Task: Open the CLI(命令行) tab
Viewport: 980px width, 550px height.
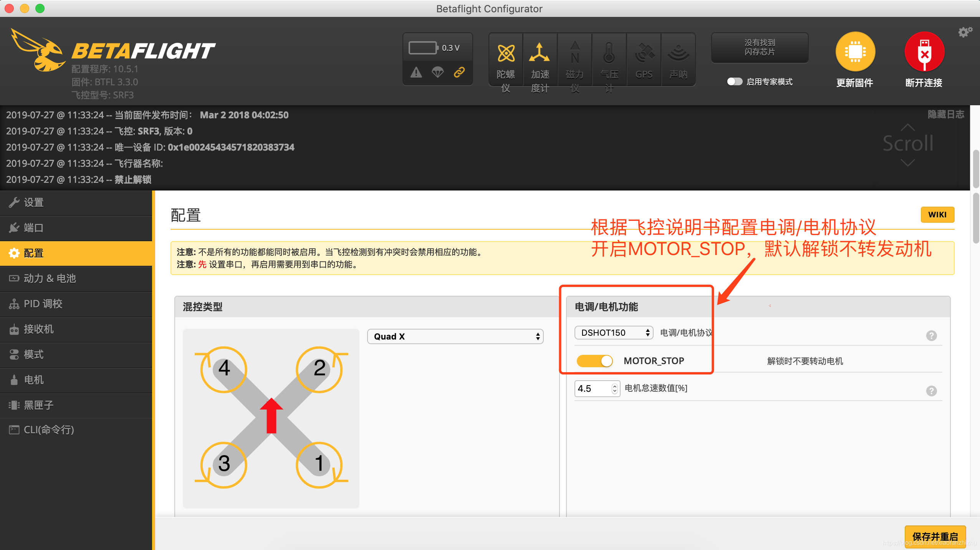Action: point(76,430)
